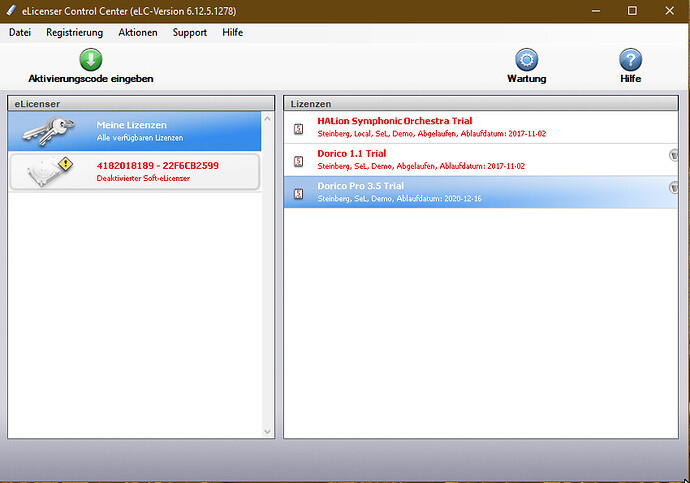Viewport: 690px width, 483px height.
Task: Click trash icon on Dorico 1.1 Trial row
Action: coord(673,155)
